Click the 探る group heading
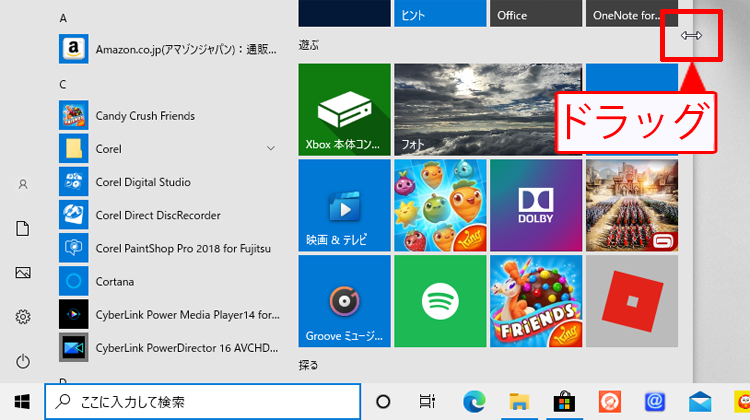Screen dimensions: 750x420 [309, 365]
